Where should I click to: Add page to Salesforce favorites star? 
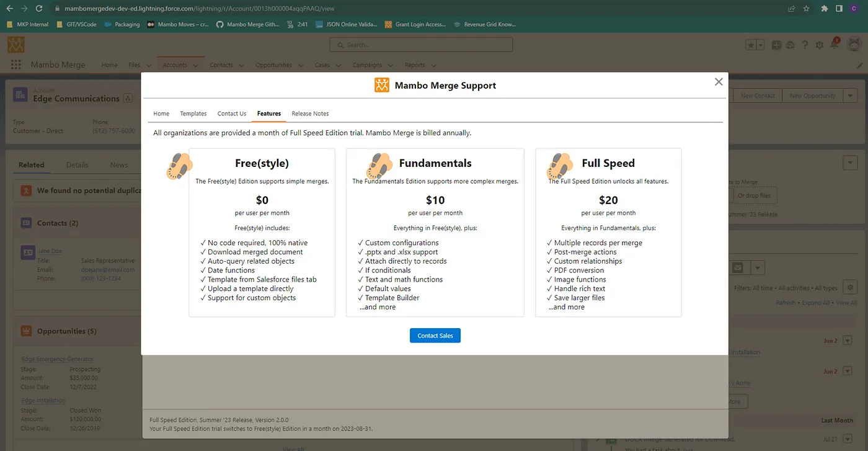click(x=751, y=45)
